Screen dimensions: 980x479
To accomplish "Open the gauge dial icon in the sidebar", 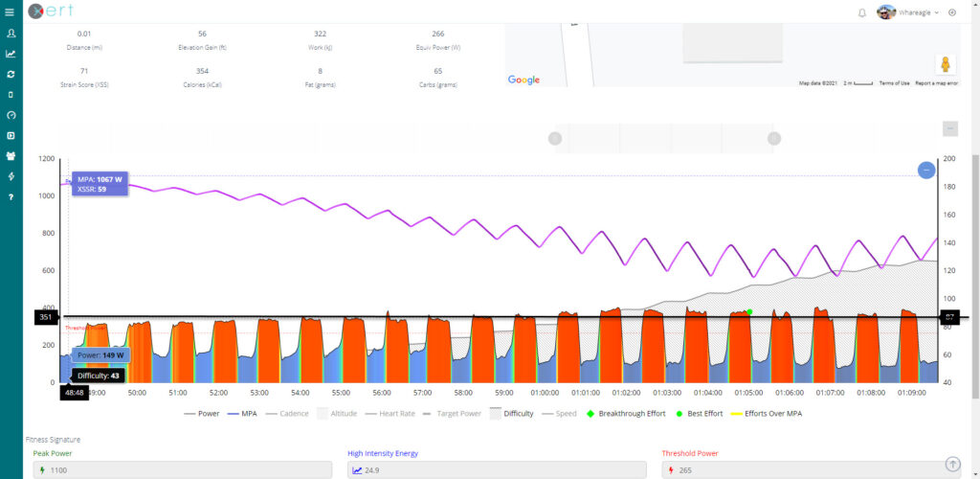I will click(x=11, y=115).
